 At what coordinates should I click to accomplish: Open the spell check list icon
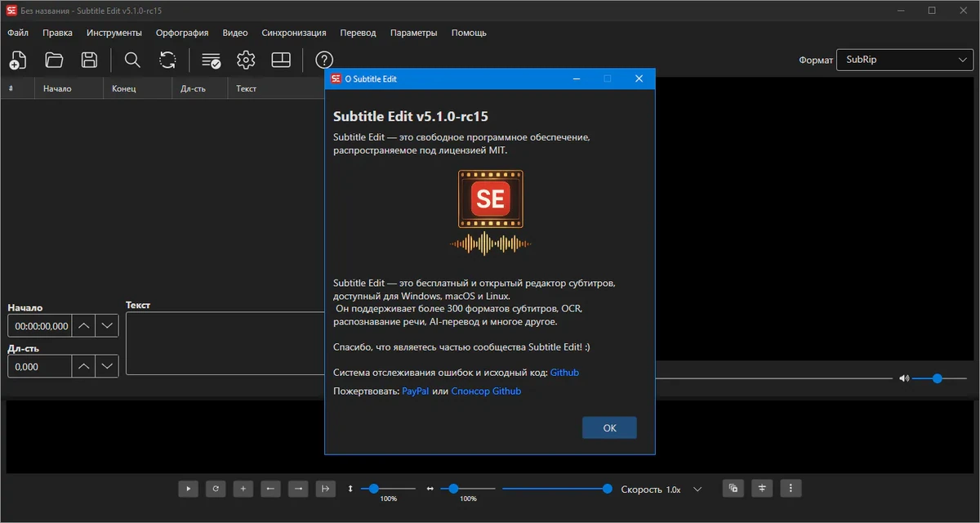(x=211, y=60)
